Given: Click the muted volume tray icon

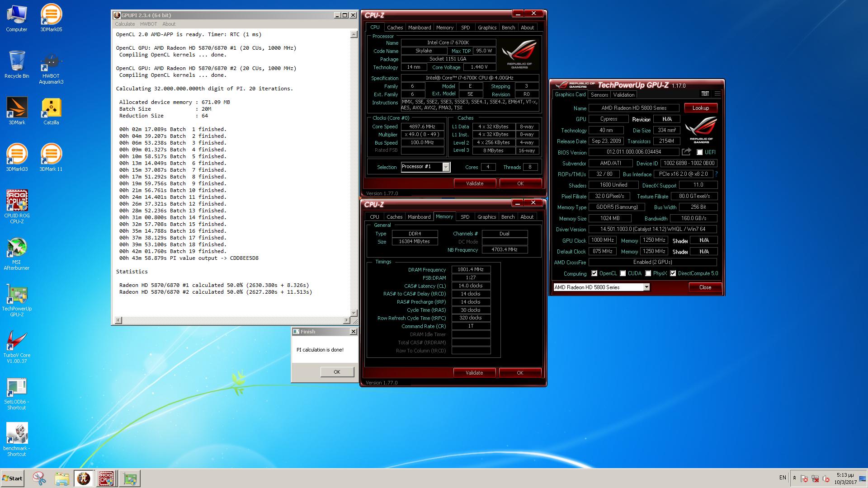Looking at the screenshot, I should click(x=826, y=479).
